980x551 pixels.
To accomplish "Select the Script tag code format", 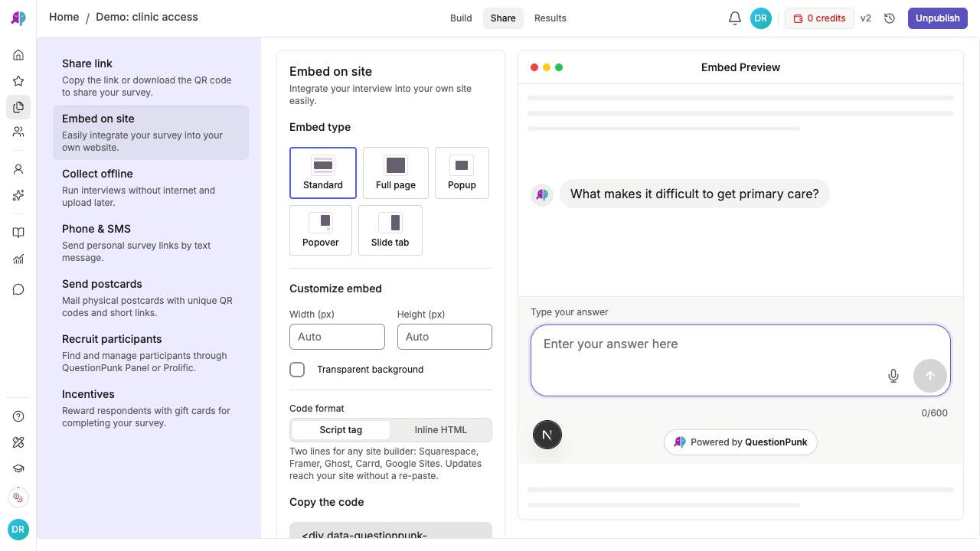I will coord(341,430).
